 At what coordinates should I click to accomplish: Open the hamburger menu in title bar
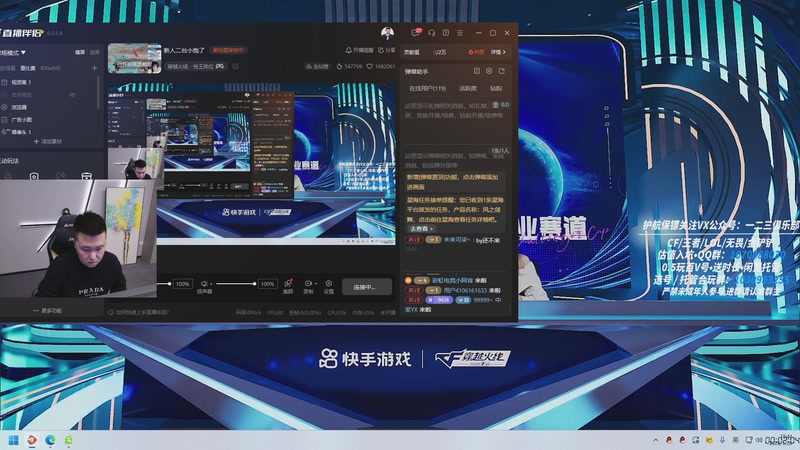460,33
